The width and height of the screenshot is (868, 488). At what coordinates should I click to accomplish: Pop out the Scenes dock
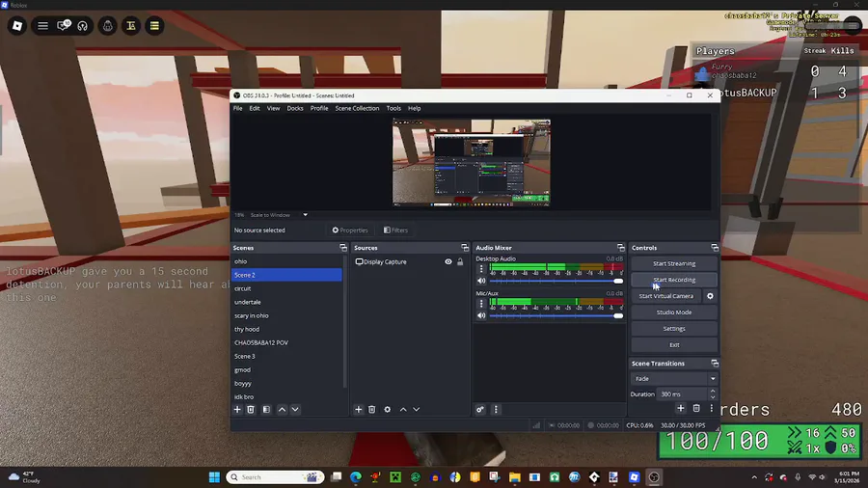(x=343, y=248)
